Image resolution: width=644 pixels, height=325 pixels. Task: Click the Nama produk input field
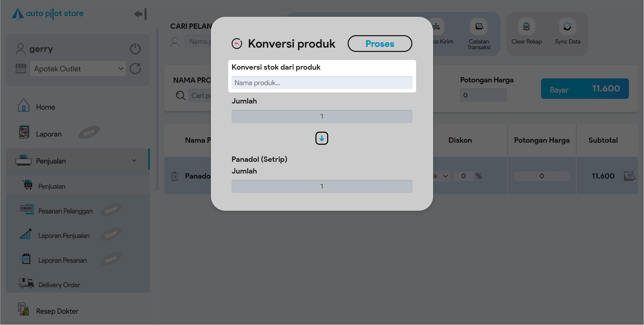pos(321,83)
